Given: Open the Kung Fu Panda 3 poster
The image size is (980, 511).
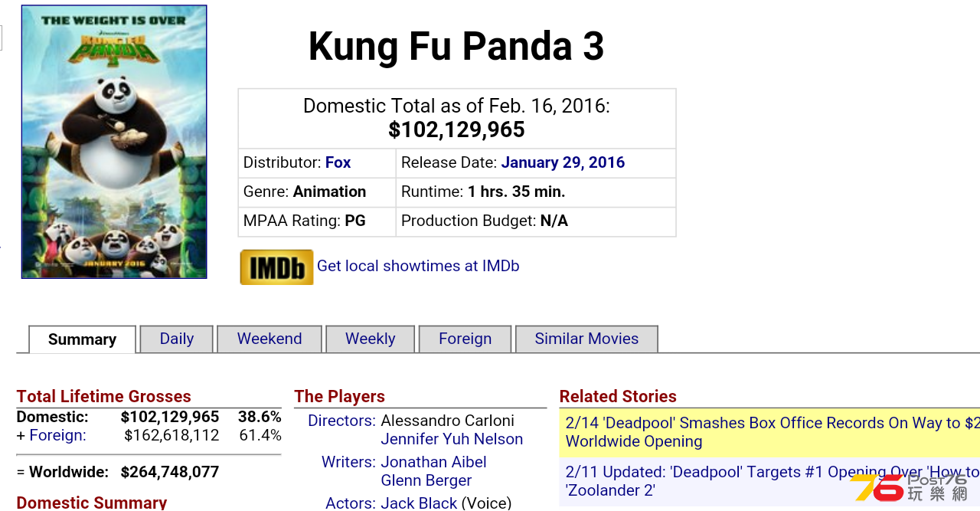Looking at the screenshot, I should point(114,142).
